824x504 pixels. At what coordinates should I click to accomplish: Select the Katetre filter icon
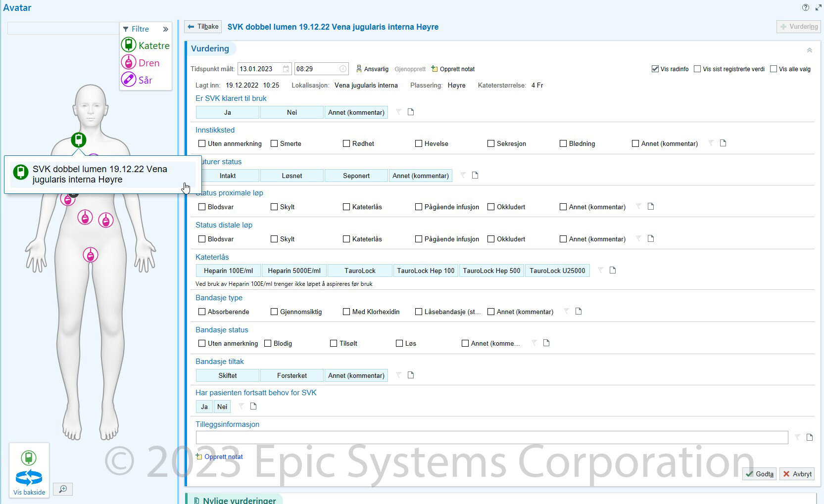pyautogui.click(x=129, y=45)
